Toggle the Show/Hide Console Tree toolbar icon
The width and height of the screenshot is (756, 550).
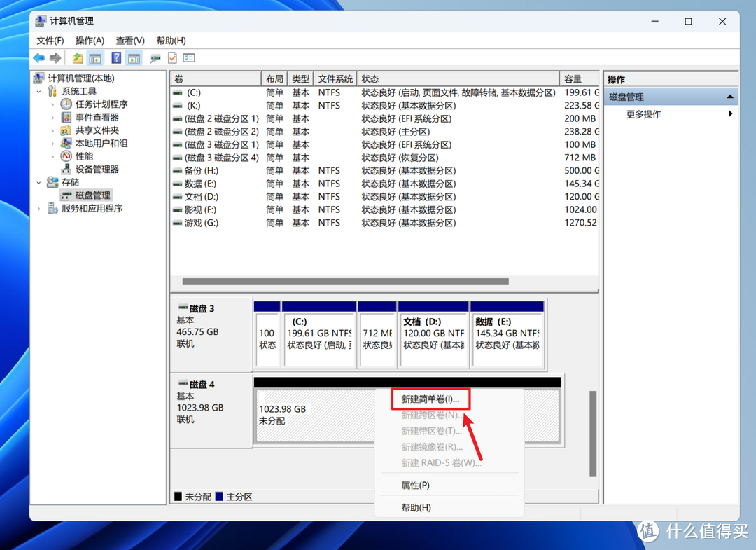tap(95, 58)
